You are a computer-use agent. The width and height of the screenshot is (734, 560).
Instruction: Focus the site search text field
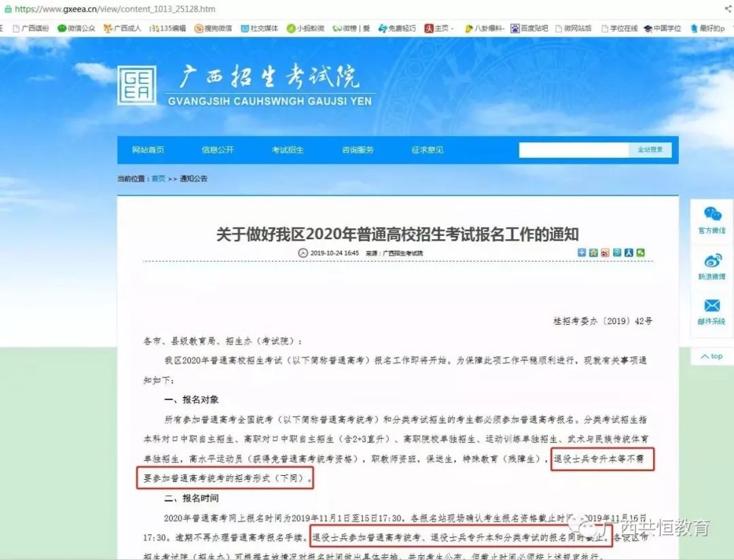[x=574, y=150]
